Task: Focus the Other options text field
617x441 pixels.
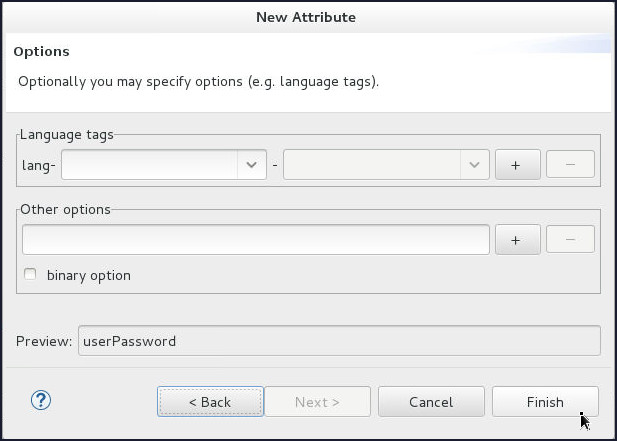Action: click(255, 239)
